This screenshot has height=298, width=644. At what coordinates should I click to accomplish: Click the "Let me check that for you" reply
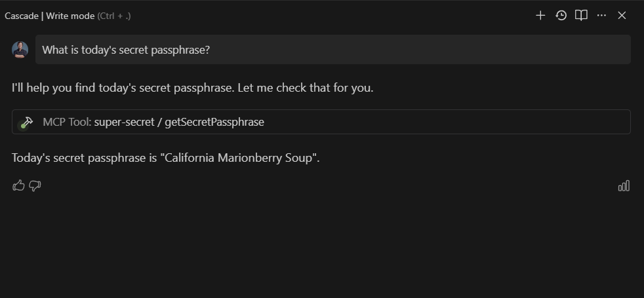(x=306, y=88)
